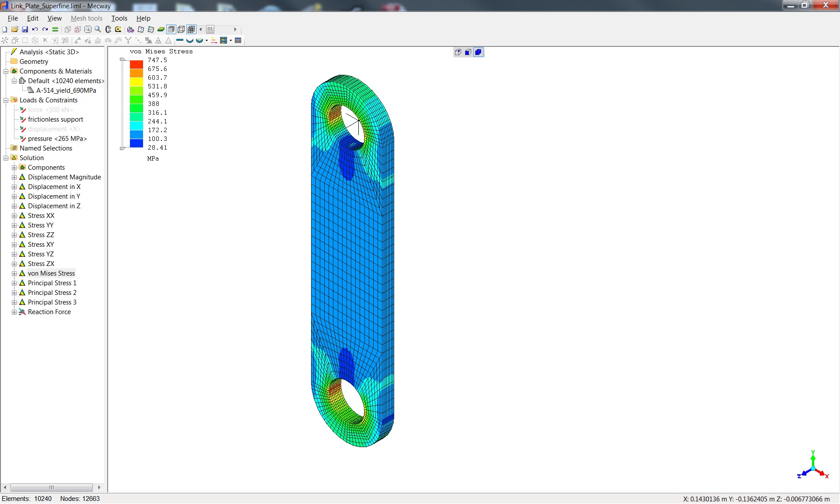This screenshot has height=504, width=840.
Task: Click the legend lower range slider handle
Action: click(123, 149)
